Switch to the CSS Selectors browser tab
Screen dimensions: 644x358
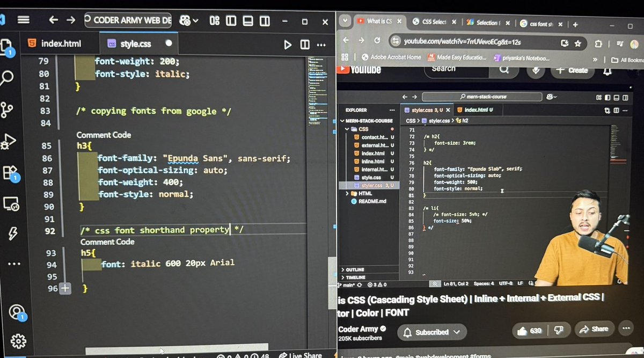(x=435, y=23)
